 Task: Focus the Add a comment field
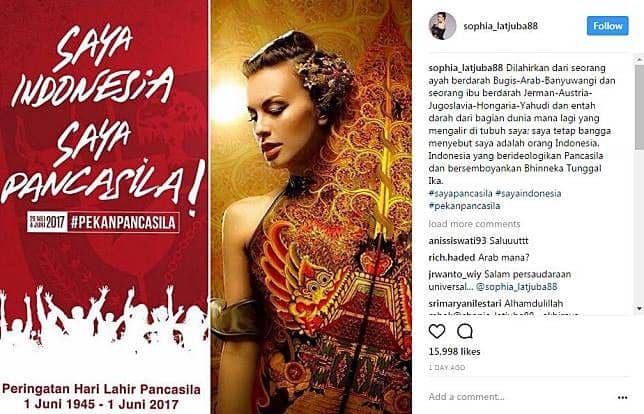pos(520,397)
